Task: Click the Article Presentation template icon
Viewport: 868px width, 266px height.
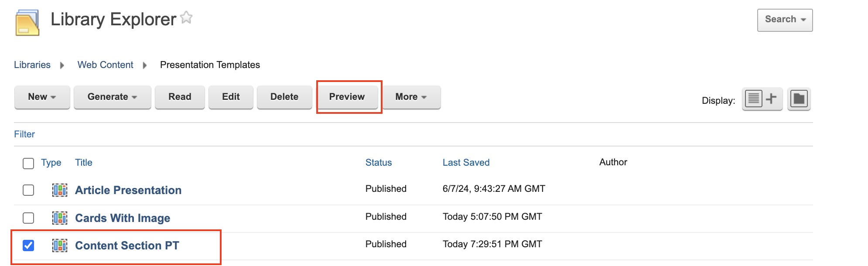Action: 60,190
